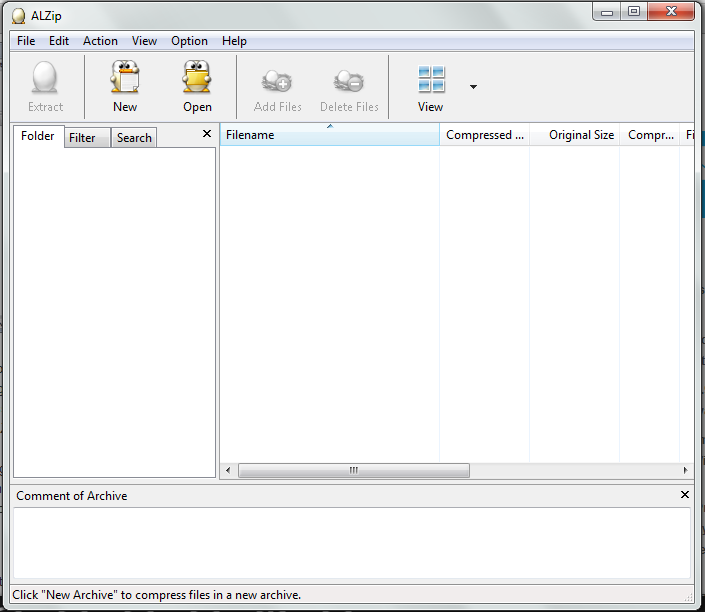Minimize the ALZip window
705x612 pixels.
point(607,12)
